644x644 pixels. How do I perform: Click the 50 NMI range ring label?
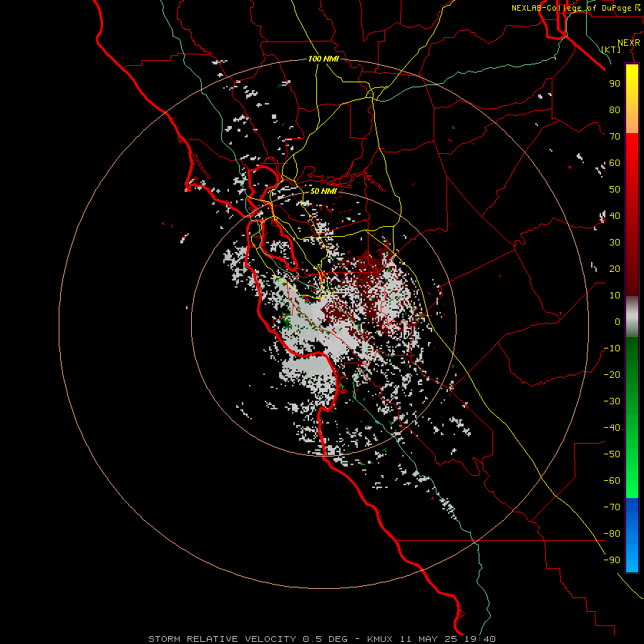pyautogui.click(x=323, y=191)
